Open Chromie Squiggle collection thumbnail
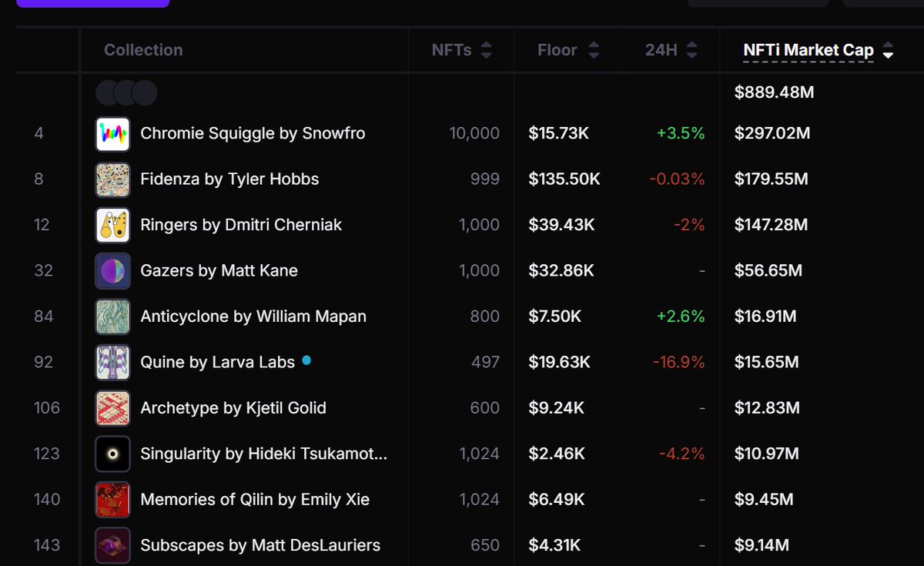This screenshot has width=924, height=566. 112,133
